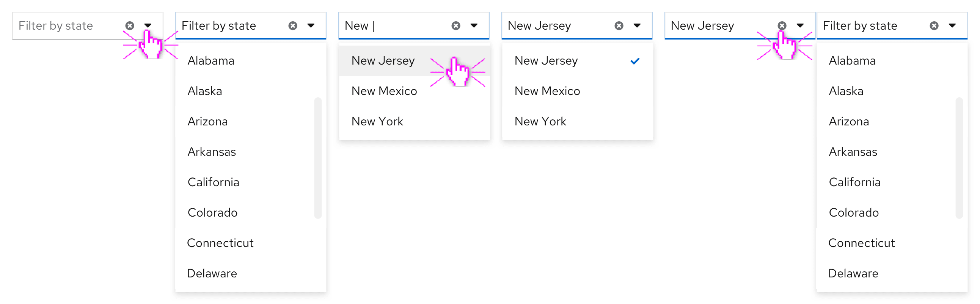Collapse the New Jersey field's open list using its caret

(x=637, y=25)
